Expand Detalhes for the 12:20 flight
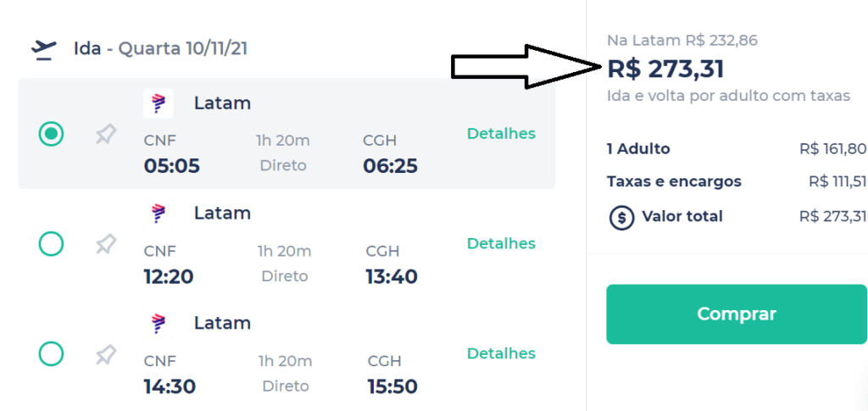 tap(501, 243)
